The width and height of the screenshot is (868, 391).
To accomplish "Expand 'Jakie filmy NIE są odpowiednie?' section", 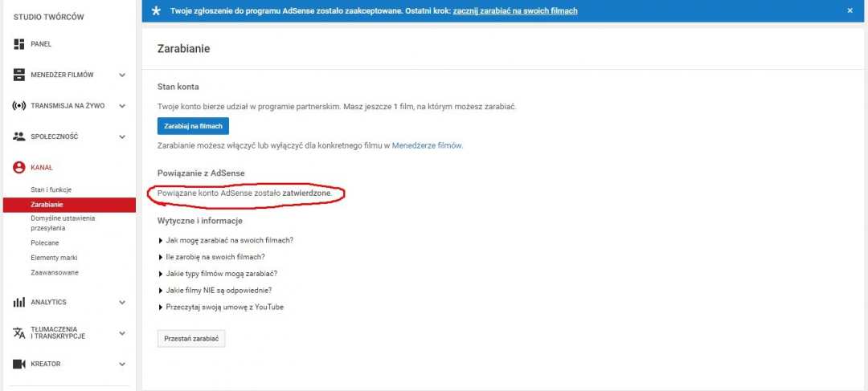I will 219,290.
